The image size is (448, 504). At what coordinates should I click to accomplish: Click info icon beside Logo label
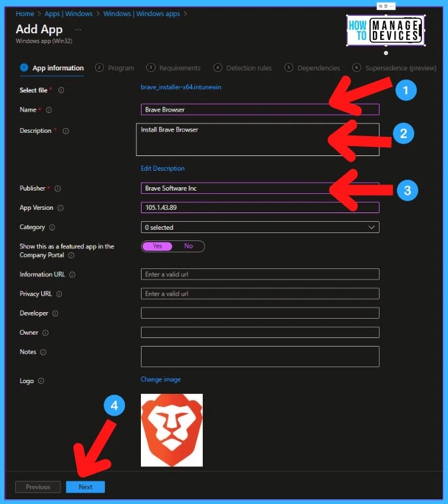[x=41, y=381]
